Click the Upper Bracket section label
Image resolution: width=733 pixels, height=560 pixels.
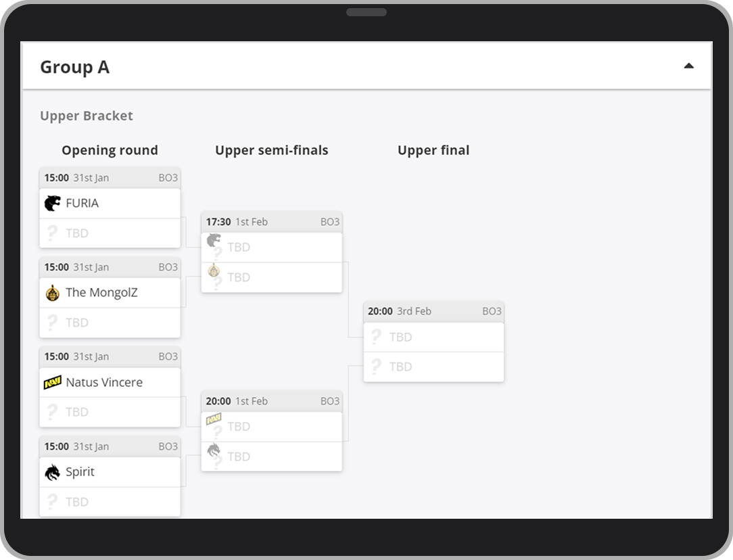click(87, 116)
